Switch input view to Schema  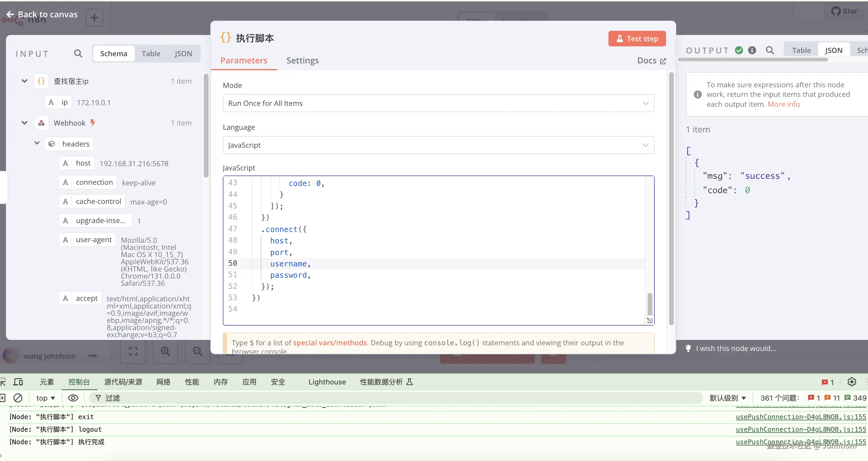click(x=114, y=54)
